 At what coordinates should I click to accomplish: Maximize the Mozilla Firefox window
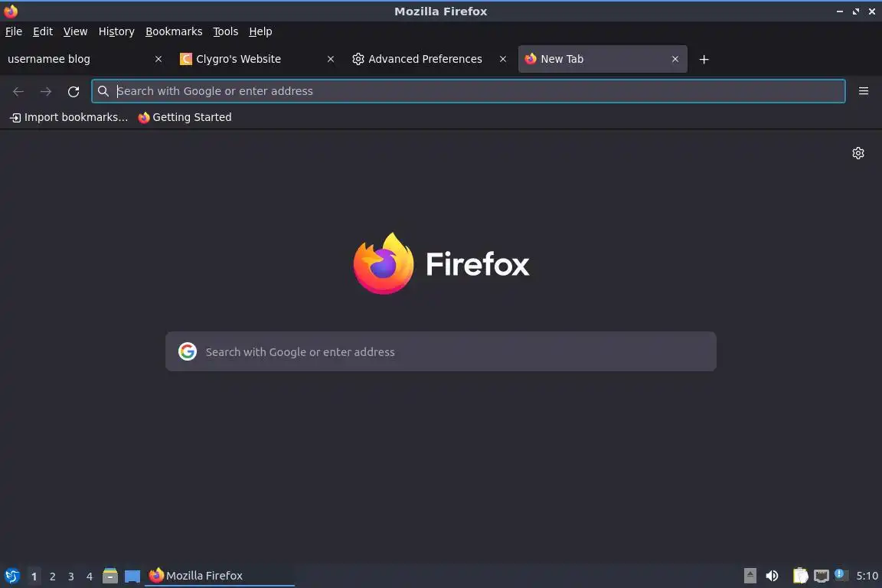pyautogui.click(x=855, y=11)
